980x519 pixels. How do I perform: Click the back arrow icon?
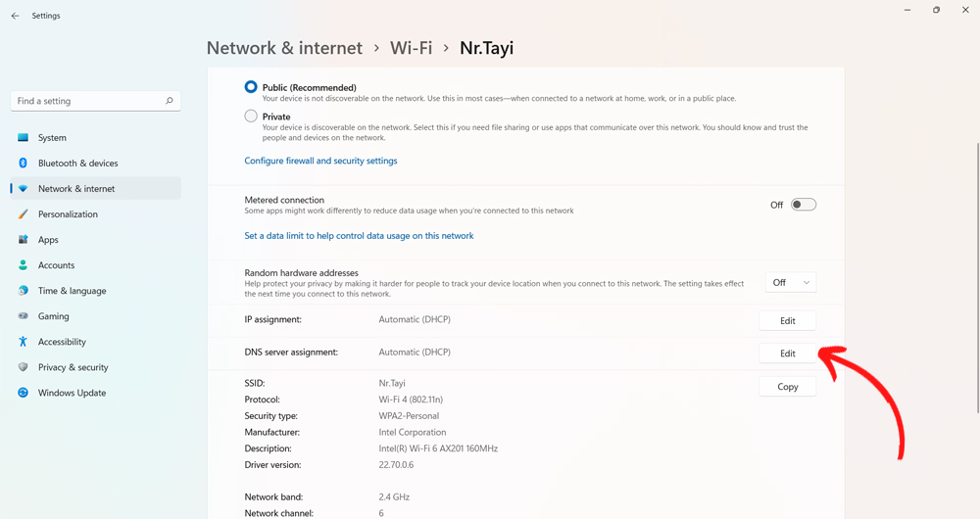15,16
